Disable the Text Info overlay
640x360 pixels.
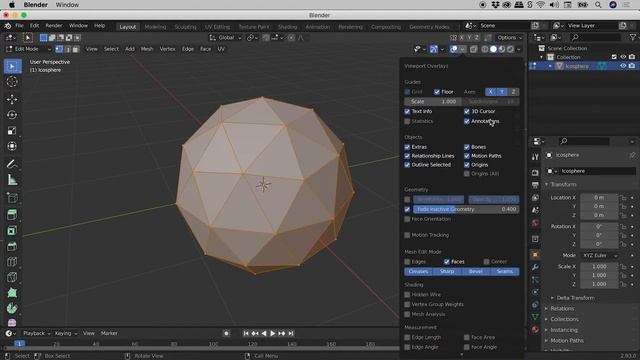click(x=407, y=111)
